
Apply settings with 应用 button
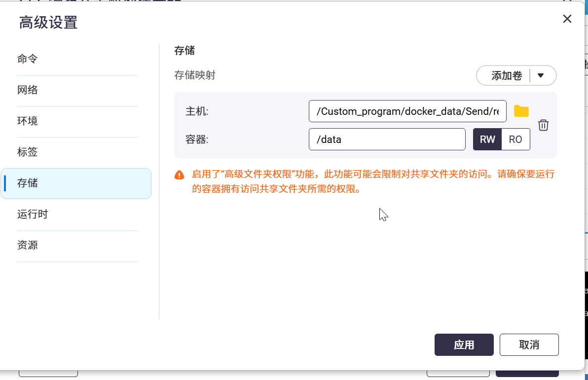pyautogui.click(x=464, y=345)
